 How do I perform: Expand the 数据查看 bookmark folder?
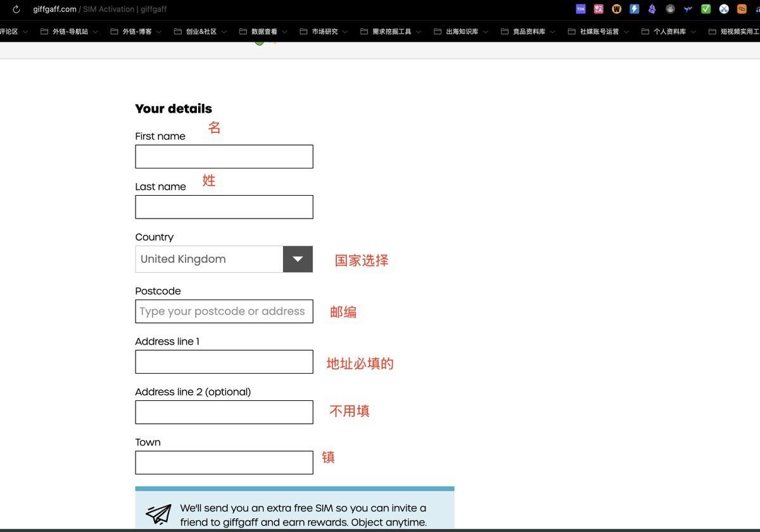[263, 31]
